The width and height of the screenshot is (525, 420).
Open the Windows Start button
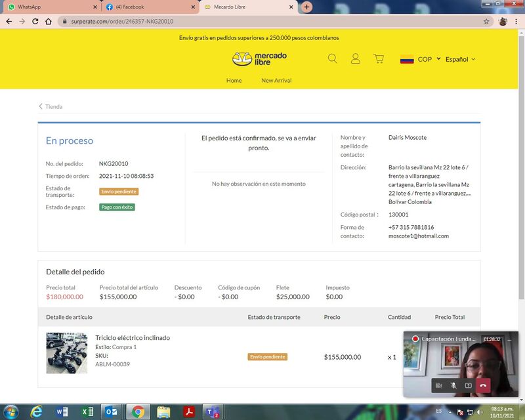pyautogui.click(x=11, y=411)
